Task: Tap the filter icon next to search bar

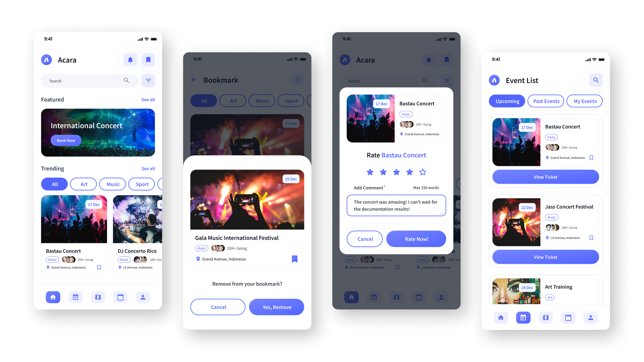Action: [x=149, y=81]
